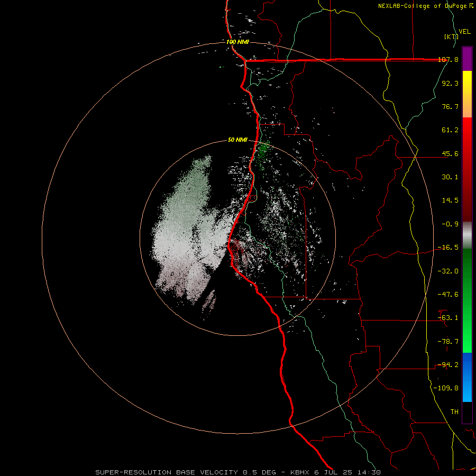Pick the blue segment of the color bar
Viewport: 476px width, 476px height.
tap(467, 377)
